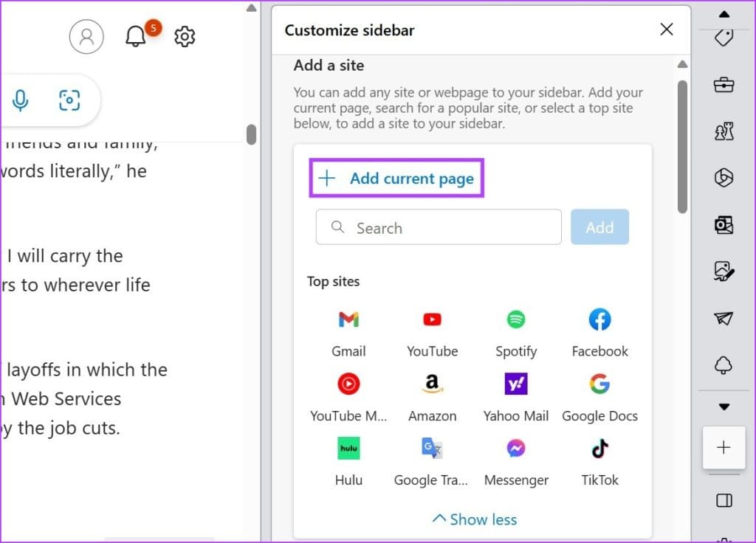Add Spotify from Top sites
Image resolution: width=756 pixels, height=543 pixels.
tap(516, 332)
